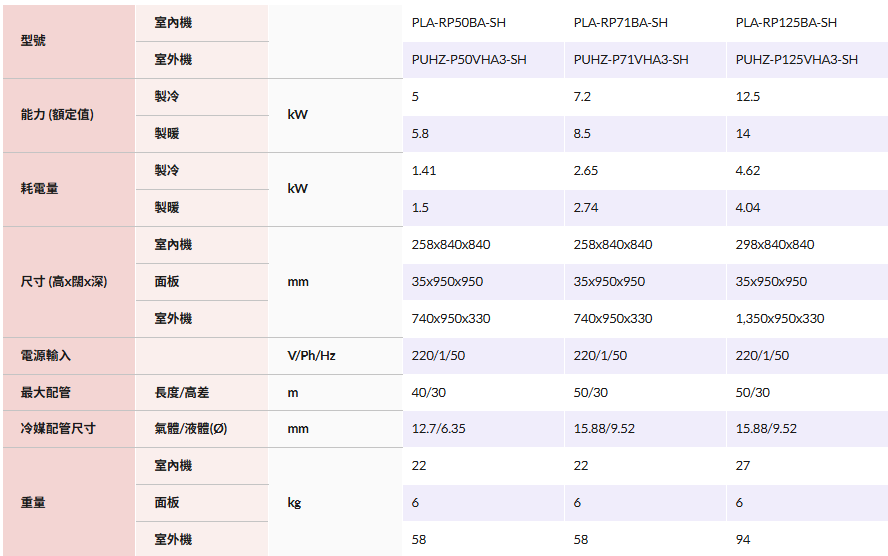Select the PLA-RP71BA-SH indoor model cell

pos(645,23)
